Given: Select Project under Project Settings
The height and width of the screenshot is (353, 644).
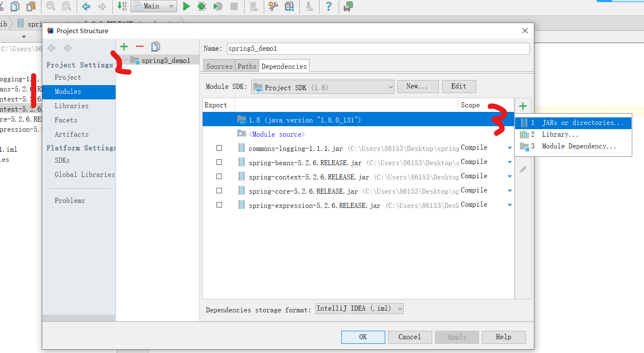Looking at the screenshot, I should coord(68,78).
